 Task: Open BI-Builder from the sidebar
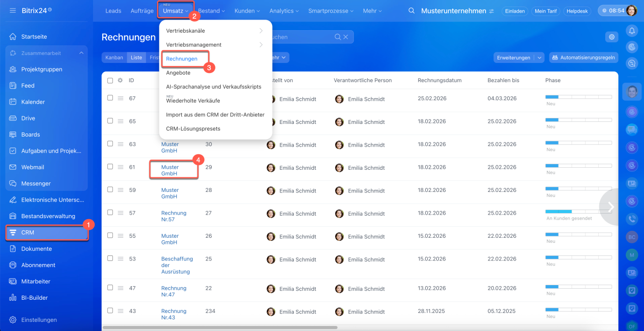[34, 298]
